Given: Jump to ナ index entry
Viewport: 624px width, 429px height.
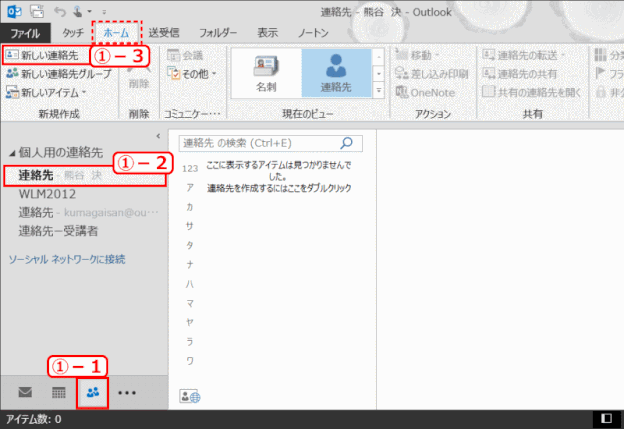Looking at the screenshot, I should point(190,264).
